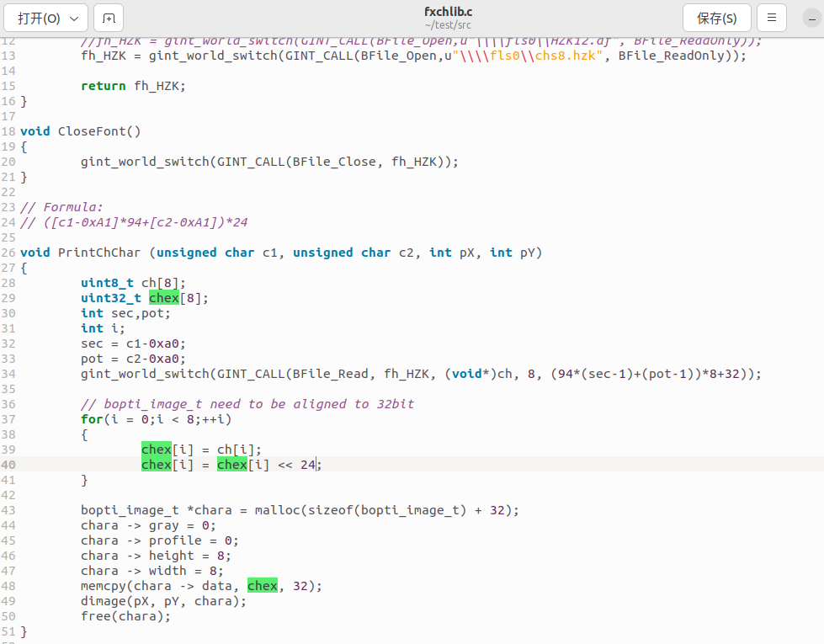The height and width of the screenshot is (644, 824).
Task: Expand the 打开(O) dropdown arrow
Action: [x=74, y=19]
